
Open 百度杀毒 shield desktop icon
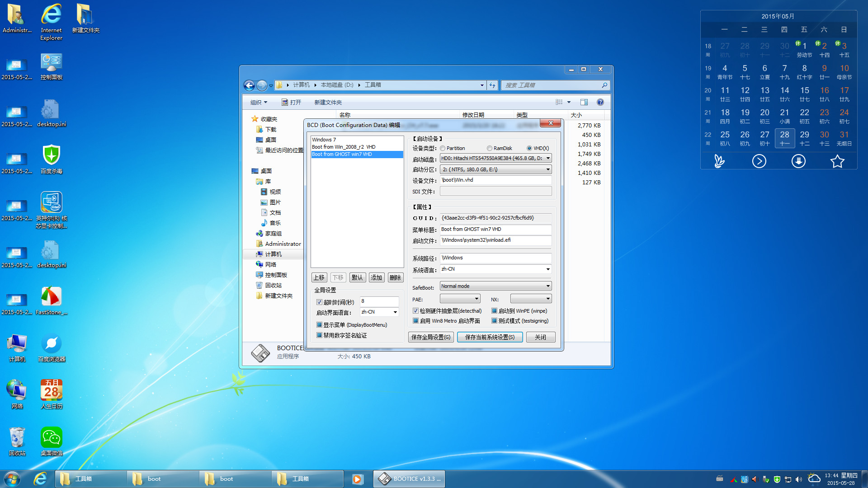click(x=51, y=160)
